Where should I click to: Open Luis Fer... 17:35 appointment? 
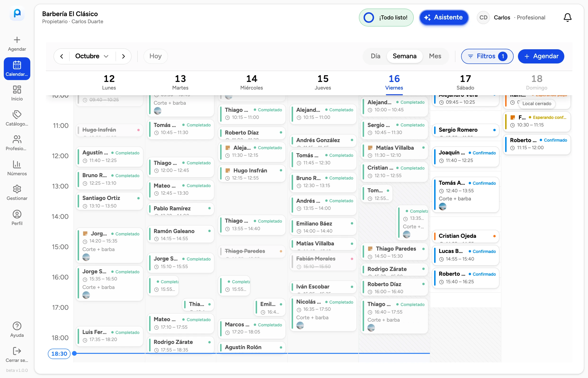tap(109, 336)
